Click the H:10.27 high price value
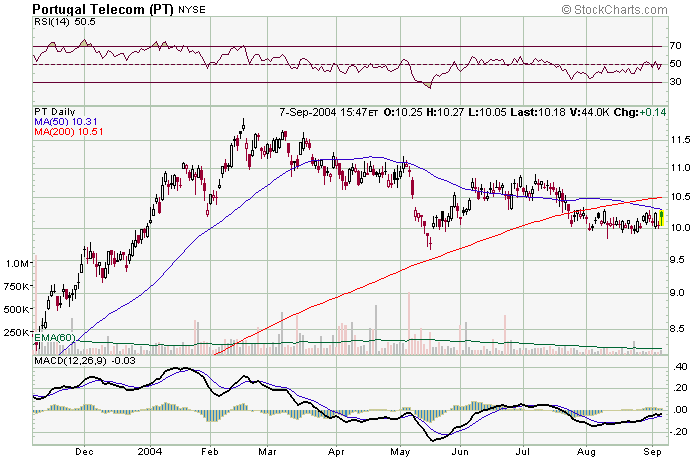Viewport: 700px width, 462px height. [445, 112]
